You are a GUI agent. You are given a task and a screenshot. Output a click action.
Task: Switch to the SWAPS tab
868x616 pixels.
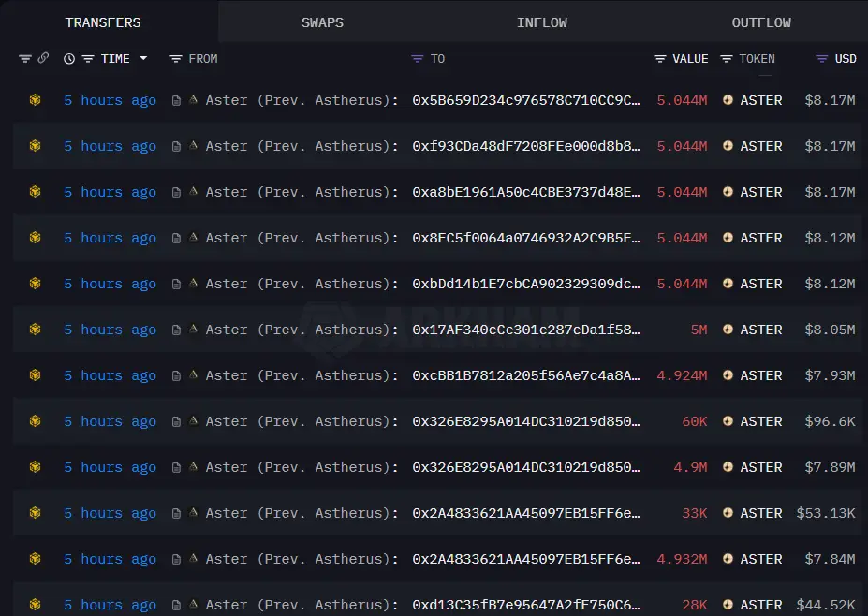[322, 22]
